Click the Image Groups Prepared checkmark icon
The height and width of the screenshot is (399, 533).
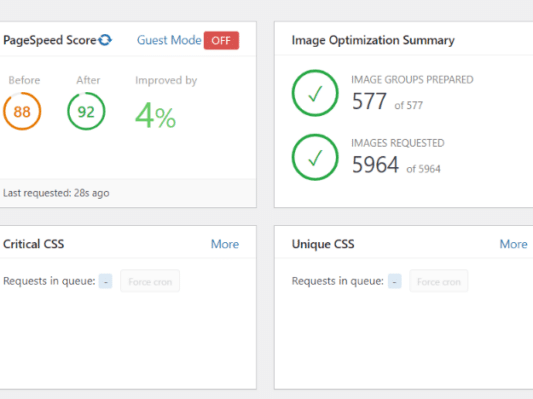(x=315, y=93)
